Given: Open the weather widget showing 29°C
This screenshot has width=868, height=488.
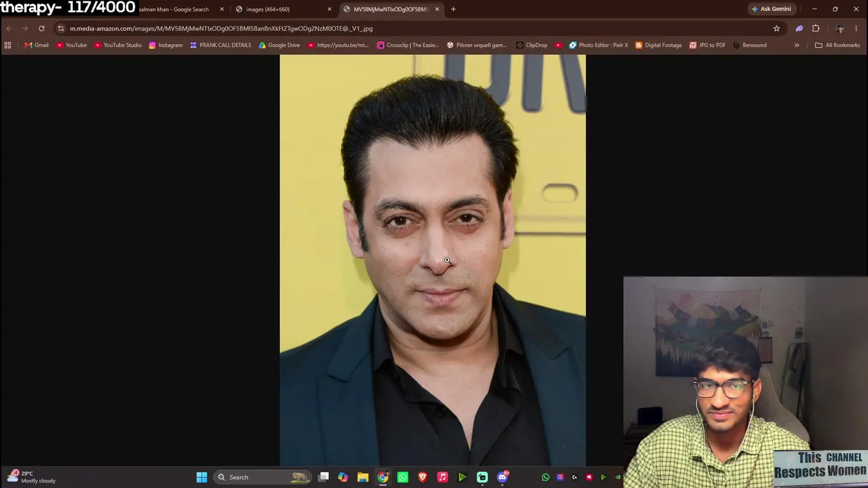Looking at the screenshot, I should point(31,477).
